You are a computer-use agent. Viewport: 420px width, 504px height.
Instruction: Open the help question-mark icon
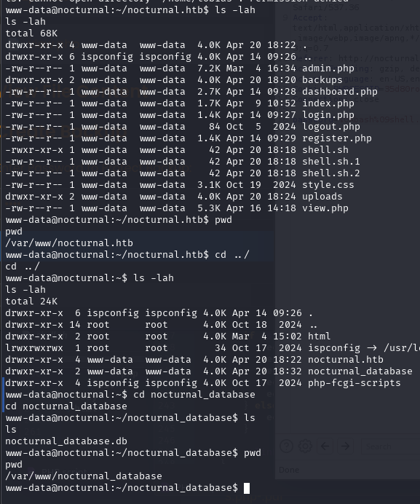pos(286,446)
